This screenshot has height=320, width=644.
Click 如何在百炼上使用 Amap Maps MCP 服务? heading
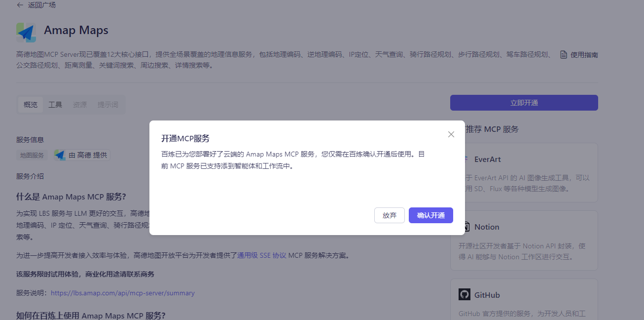click(91, 316)
